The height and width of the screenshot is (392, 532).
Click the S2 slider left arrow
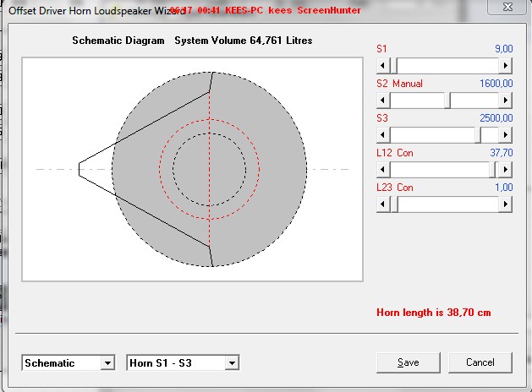coord(383,101)
